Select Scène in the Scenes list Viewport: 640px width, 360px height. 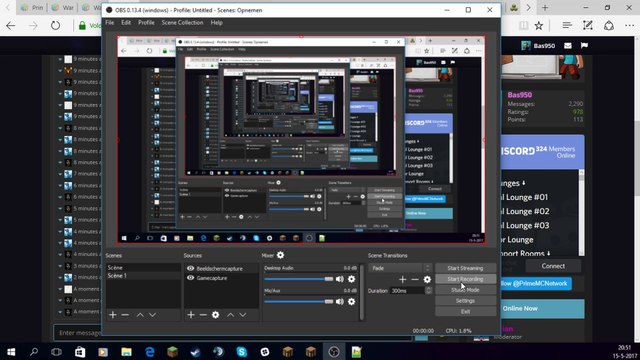click(143, 268)
